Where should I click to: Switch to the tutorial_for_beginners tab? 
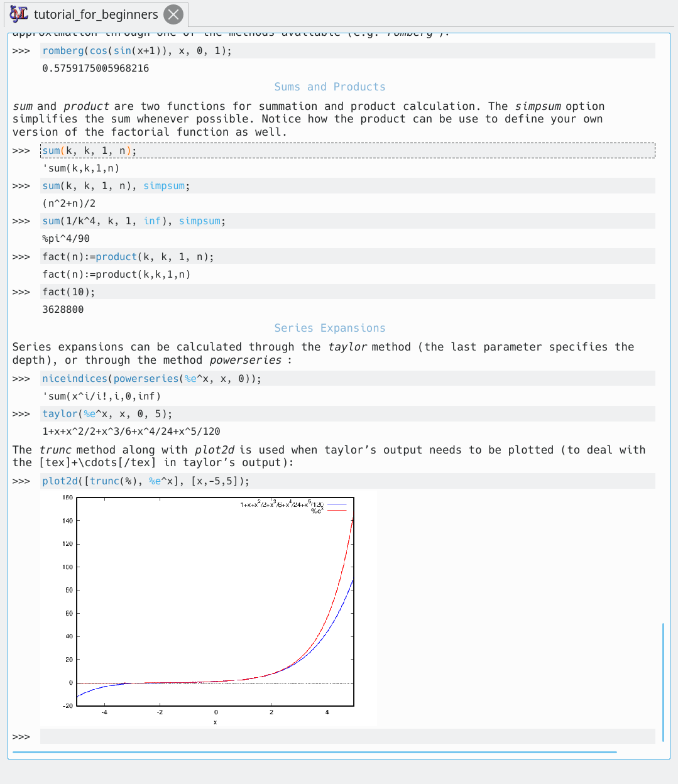pyautogui.click(x=96, y=14)
